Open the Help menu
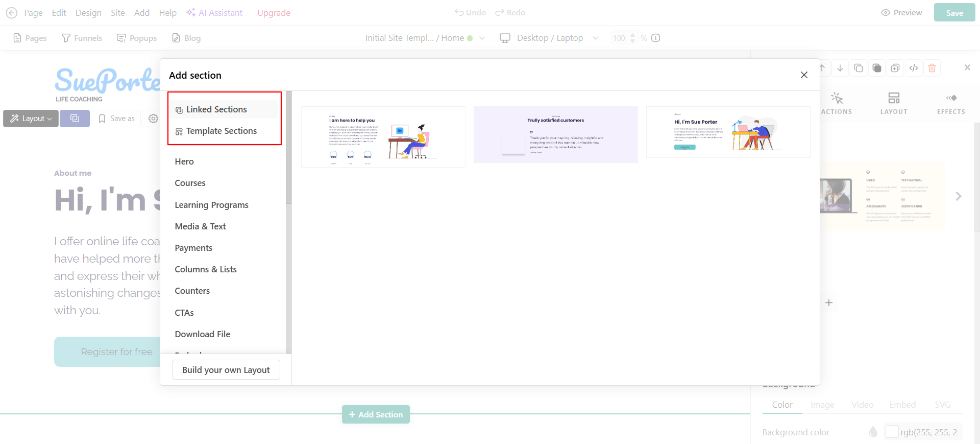 [167, 13]
